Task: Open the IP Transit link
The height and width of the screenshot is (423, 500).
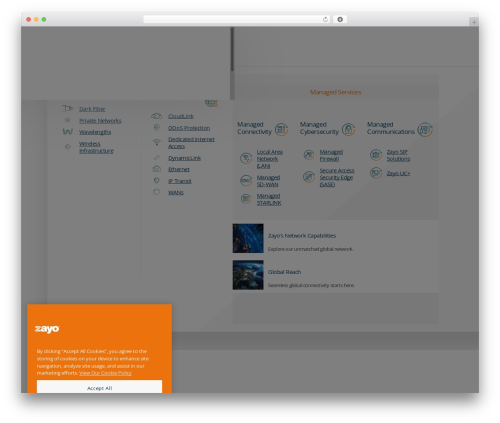Action: point(180,181)
